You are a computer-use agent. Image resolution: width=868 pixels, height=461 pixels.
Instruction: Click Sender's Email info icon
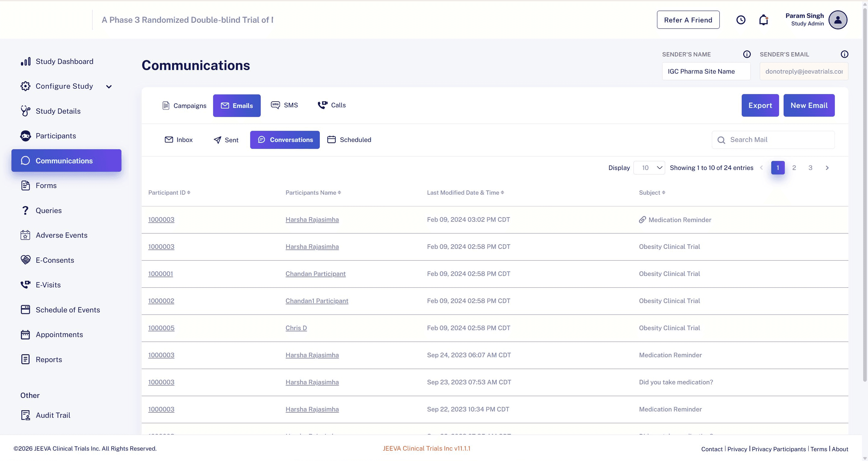point(844,54)
